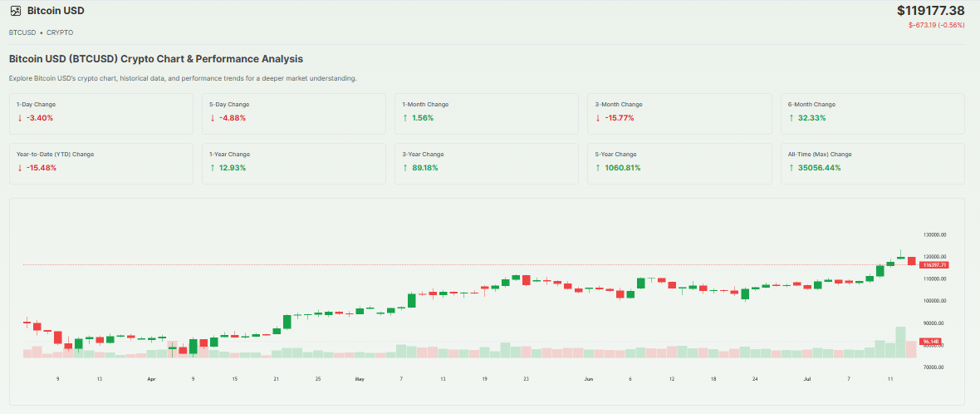980x414 pixels.
Task: Click the 18 date axis label
Action: pos(713,379)
